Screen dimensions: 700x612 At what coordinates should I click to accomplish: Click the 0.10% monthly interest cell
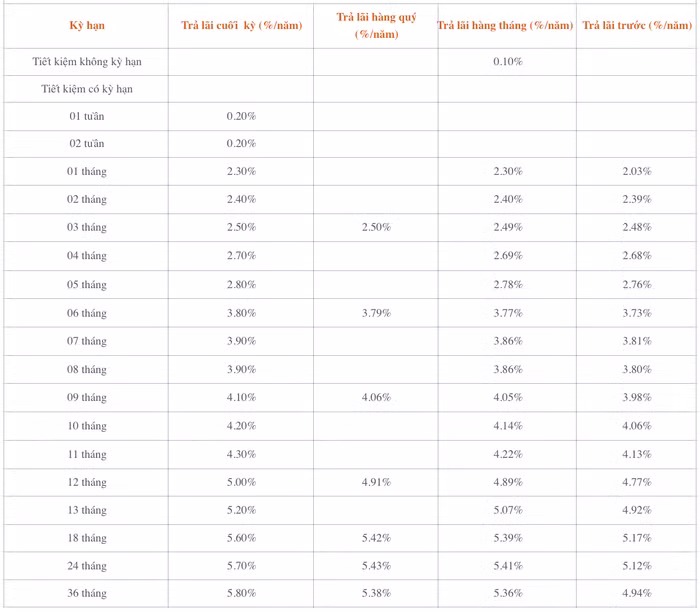pos(507,62)
